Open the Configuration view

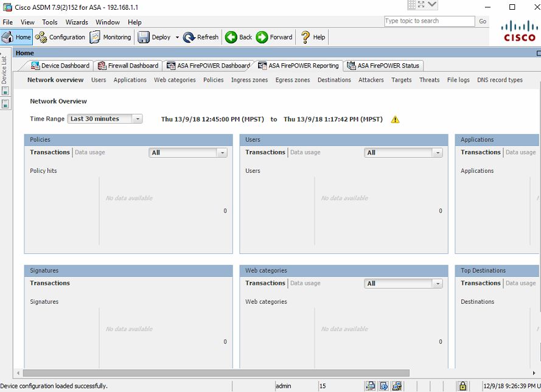tap(60, 37)
